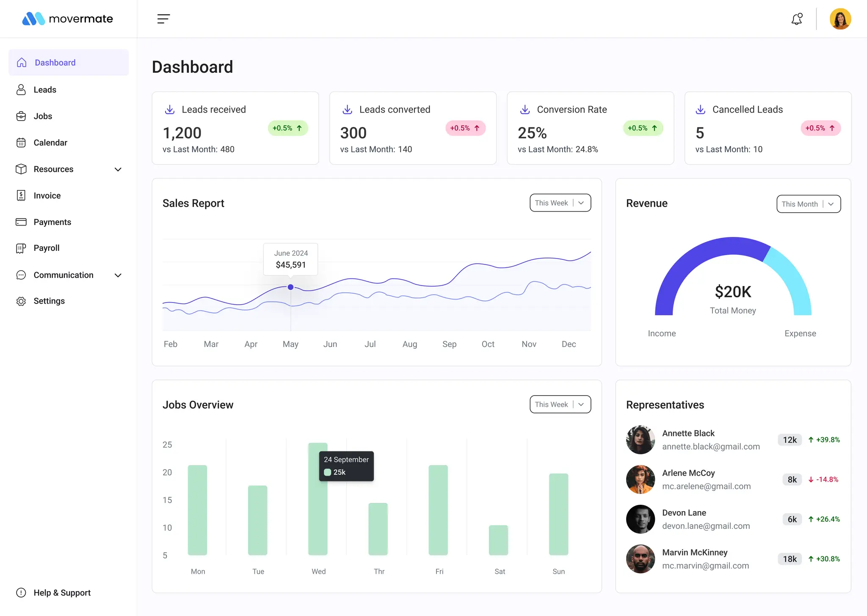Click the Settings gear icon
This screenshot has width=867, height=616.
click(x=21, y=301)
